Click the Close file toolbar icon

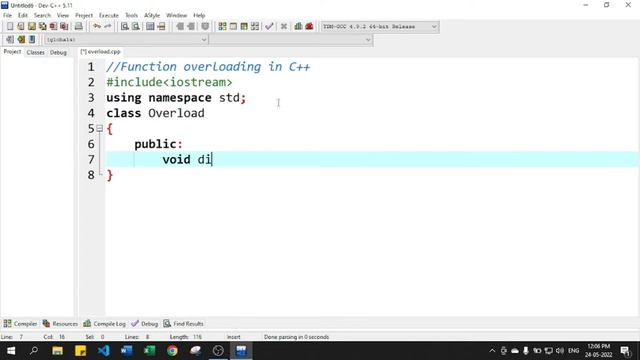coord(53,27)
